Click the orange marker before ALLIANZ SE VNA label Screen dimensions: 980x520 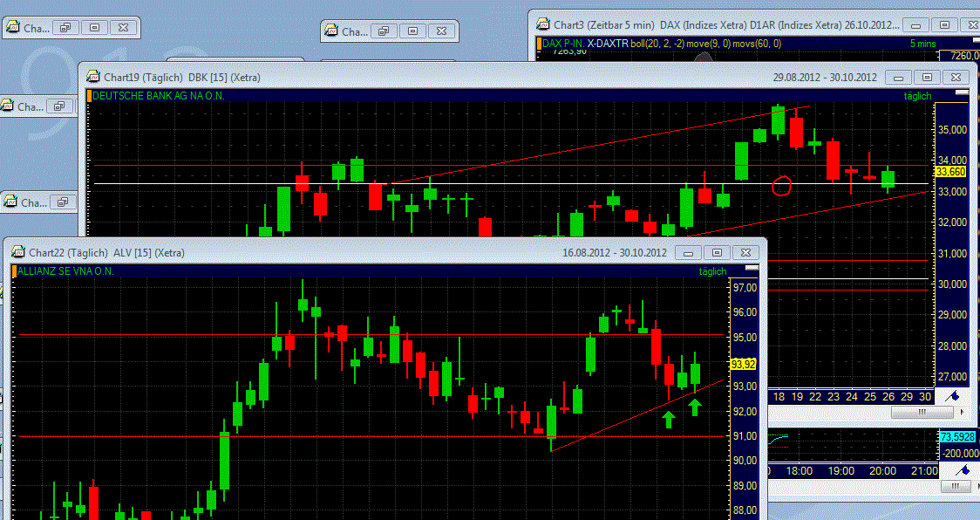pyautogui.click(x=13, y=271)
